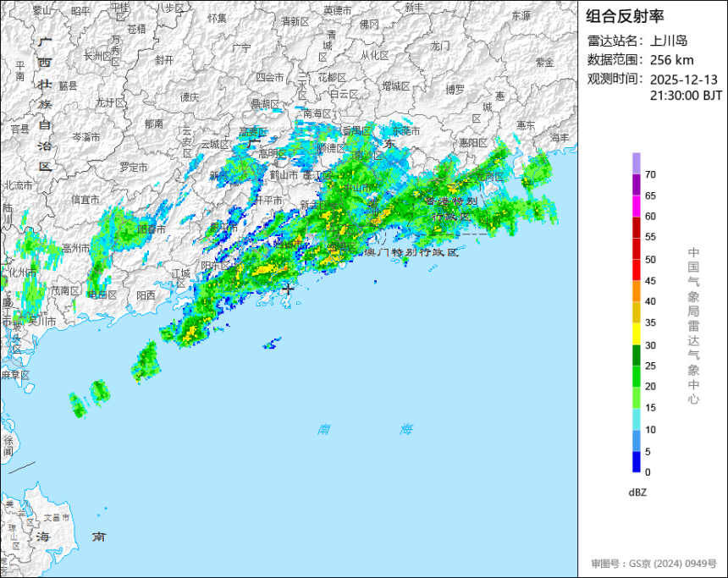
Task: Click the 海丰 county label
Action: coord(560,137)
